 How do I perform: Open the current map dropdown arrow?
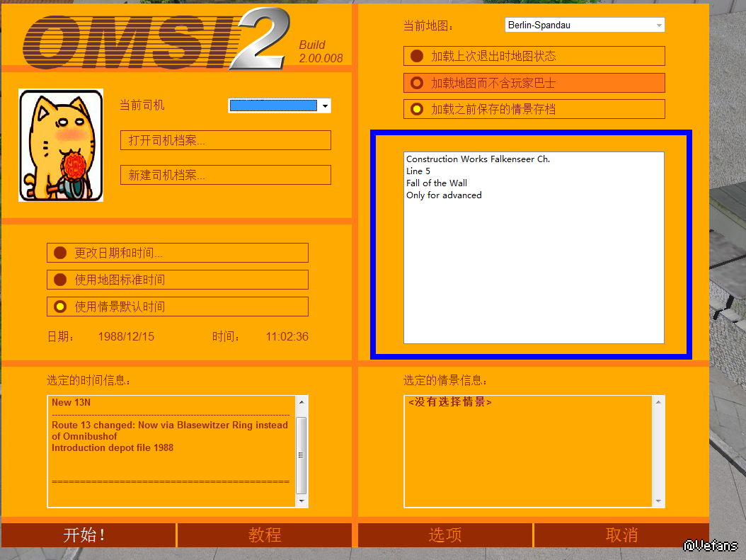[659, 25]
